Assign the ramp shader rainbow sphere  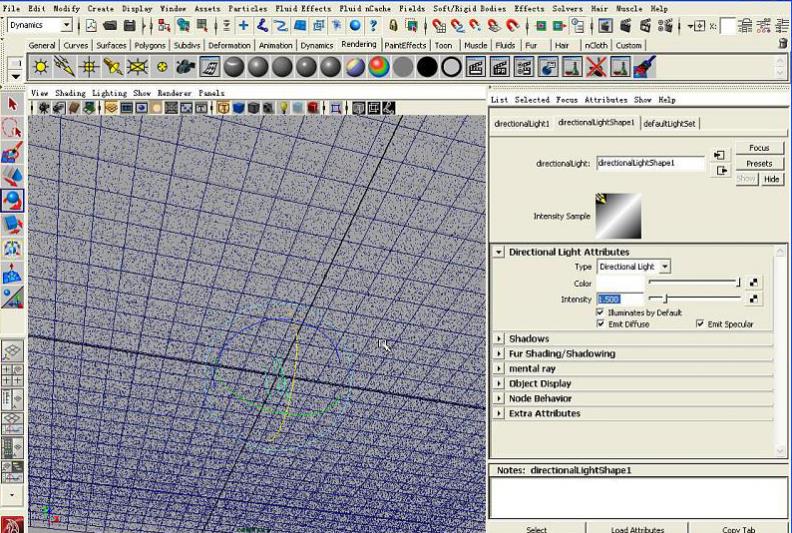379,67
